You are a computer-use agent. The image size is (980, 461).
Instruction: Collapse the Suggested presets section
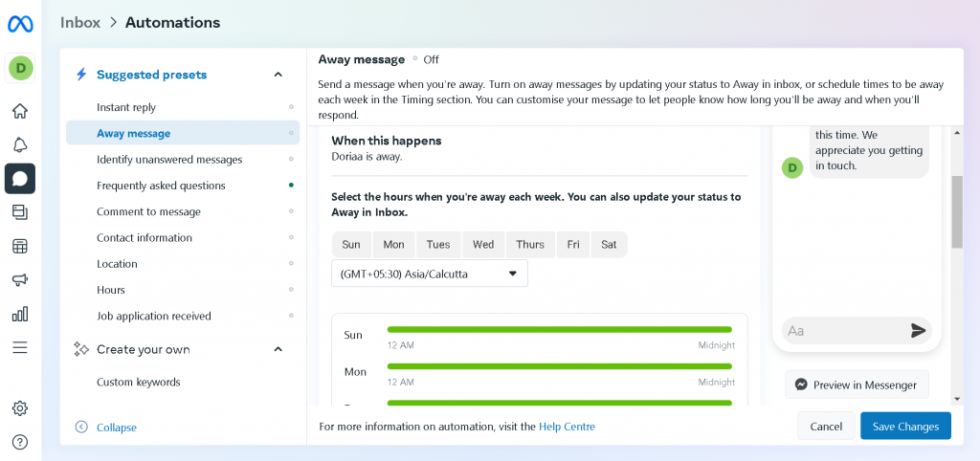278,75
